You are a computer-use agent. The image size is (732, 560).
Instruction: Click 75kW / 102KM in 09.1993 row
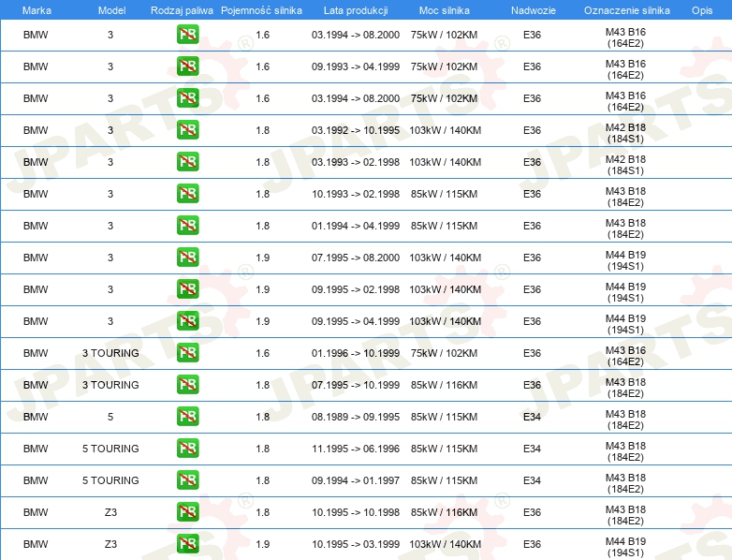click(444, 66)
